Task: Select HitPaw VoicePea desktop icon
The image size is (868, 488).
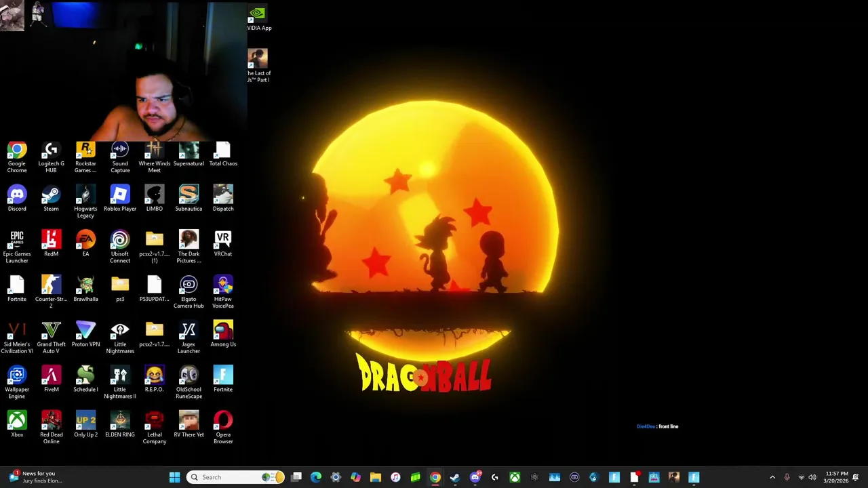Action: coord(223,293)
